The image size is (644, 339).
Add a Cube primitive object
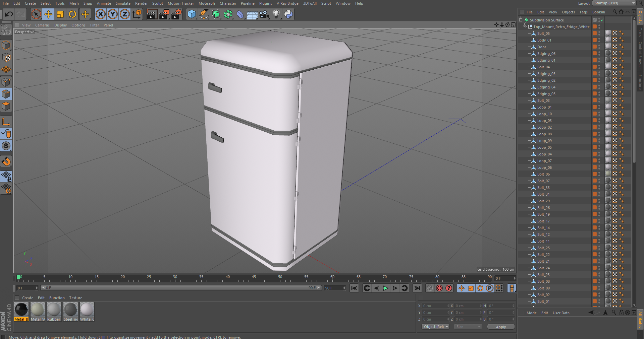click(x=192, y=14)
